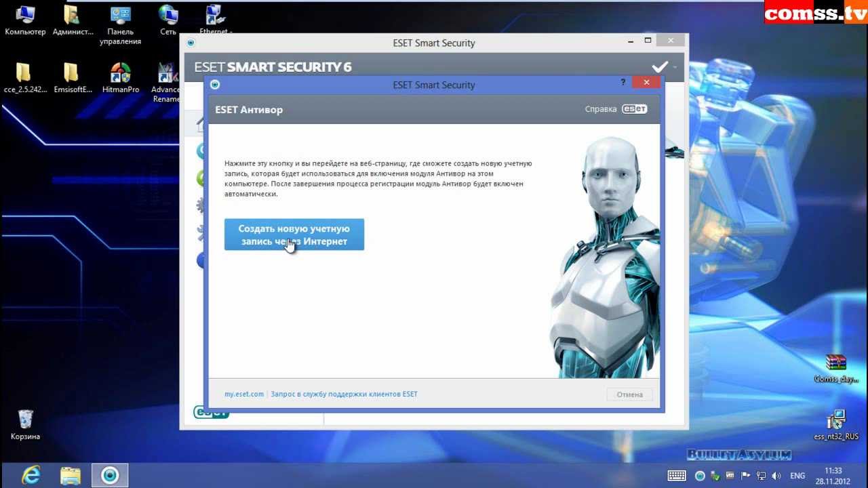Click the ESET logo badge beside Справка
Viewport: 868px width, 488px height.
pos(635,109)
